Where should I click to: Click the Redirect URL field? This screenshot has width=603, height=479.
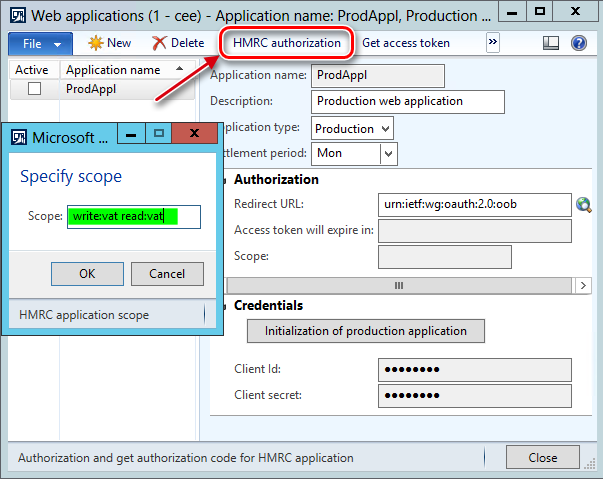tap(475, 205)
